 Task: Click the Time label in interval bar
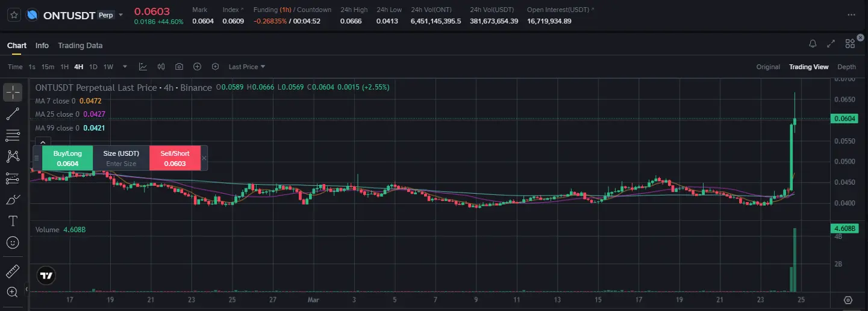15,67
